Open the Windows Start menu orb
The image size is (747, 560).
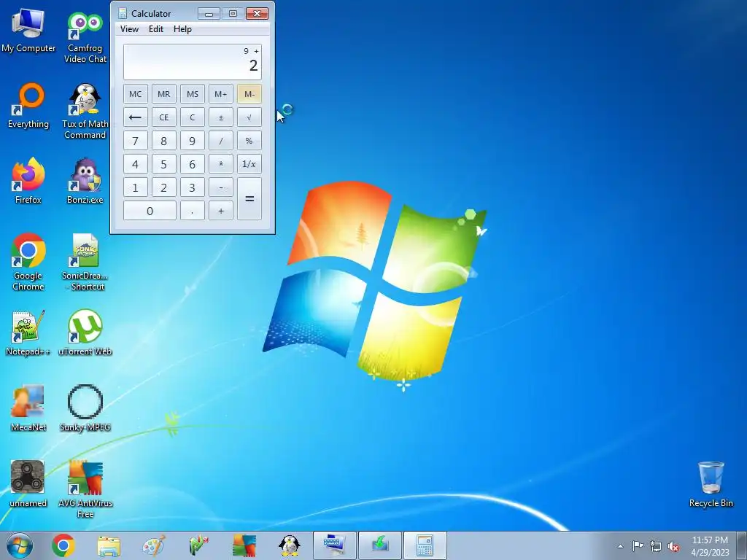(x=20, y=545)
